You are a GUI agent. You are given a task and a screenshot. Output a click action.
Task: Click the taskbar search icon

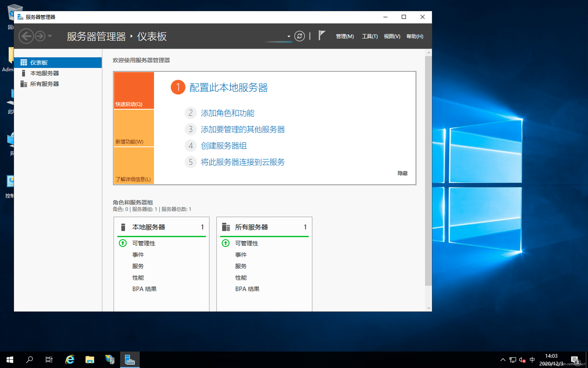pos(29,359)
